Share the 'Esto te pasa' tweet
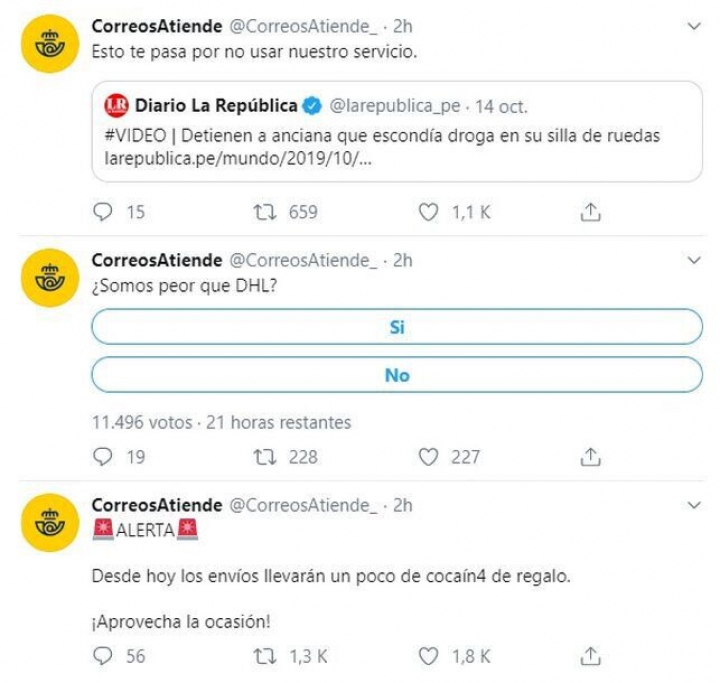The image size is (720, 683). pos(591,212)
